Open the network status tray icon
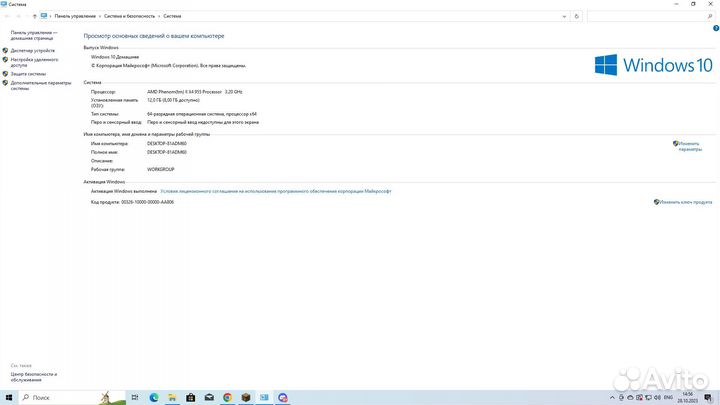The image size is (720, 405). [x=648, y=398]
